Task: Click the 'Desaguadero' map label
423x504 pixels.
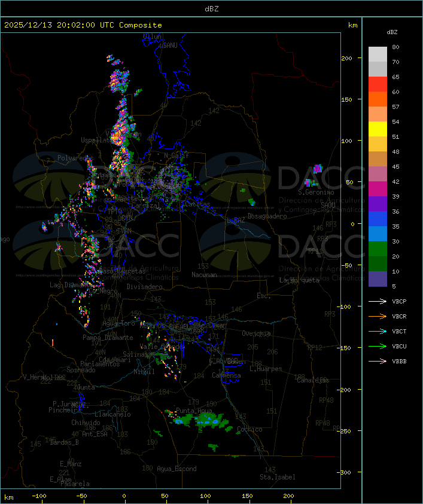Action: pos(267,216)
